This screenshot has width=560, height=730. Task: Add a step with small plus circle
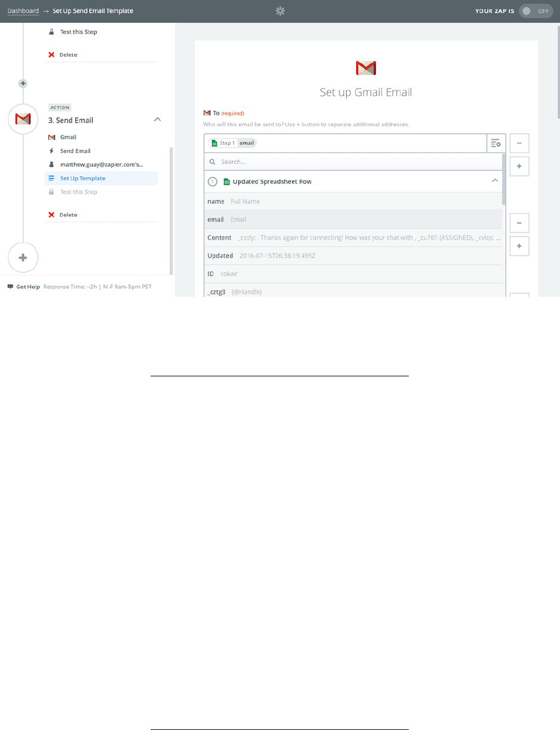tap(23, 84)
